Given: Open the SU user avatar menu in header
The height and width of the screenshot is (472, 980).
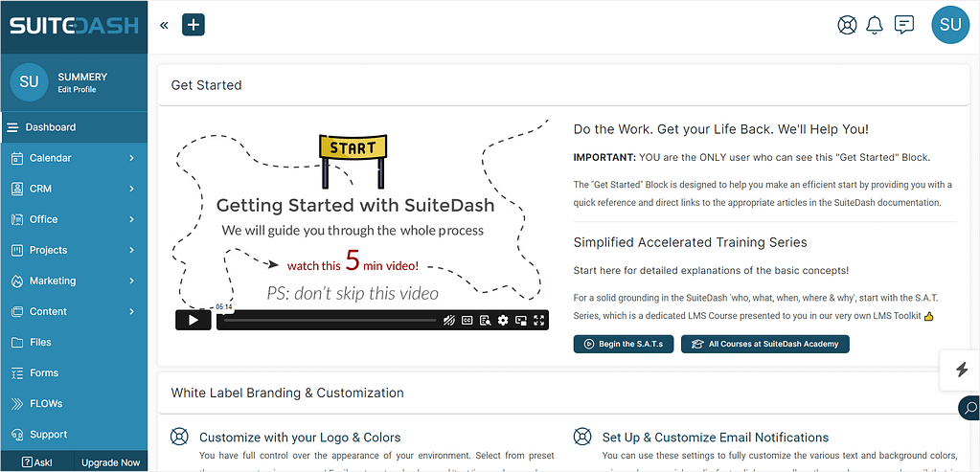Looking at the screenshot, I should coord(950,25).
